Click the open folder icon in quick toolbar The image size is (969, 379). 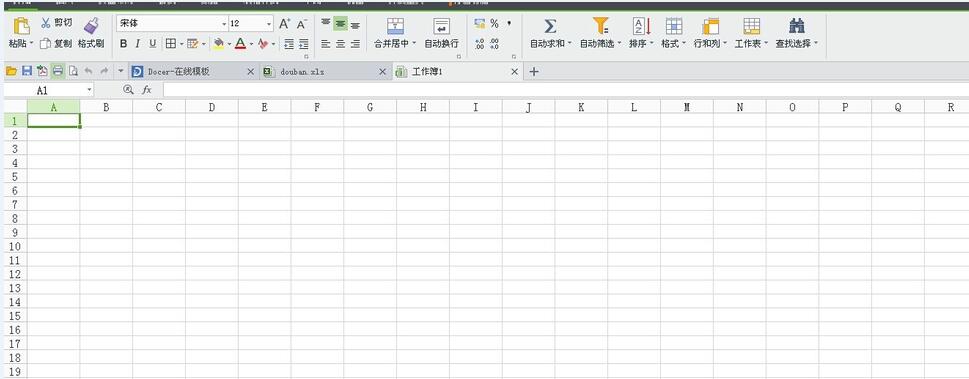pos(11,72)
